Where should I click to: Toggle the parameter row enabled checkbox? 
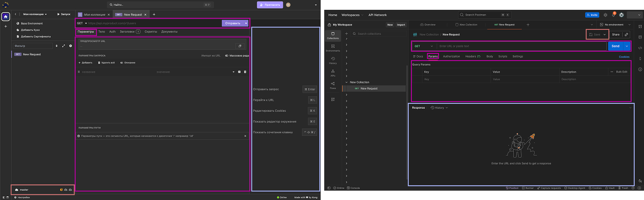(239, 72)
